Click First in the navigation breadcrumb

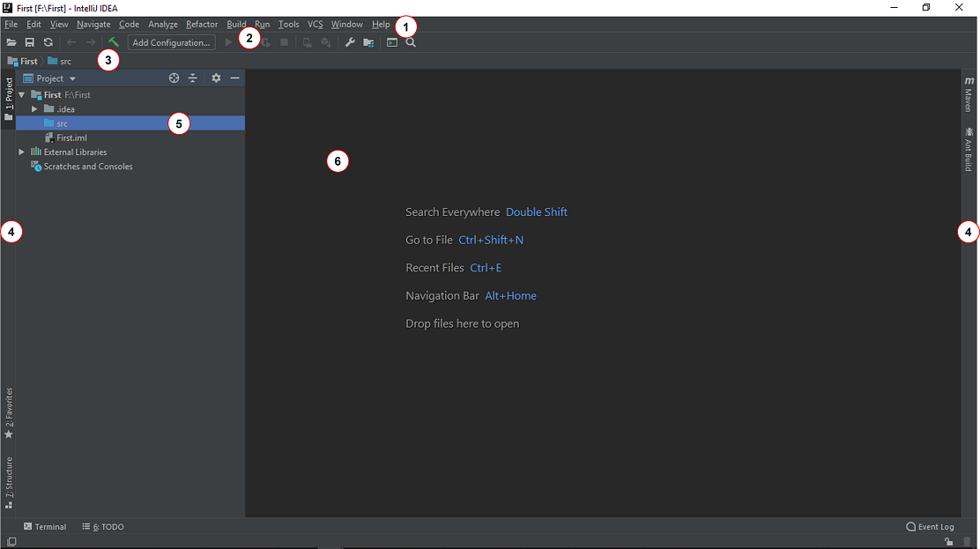pos(23,62)
